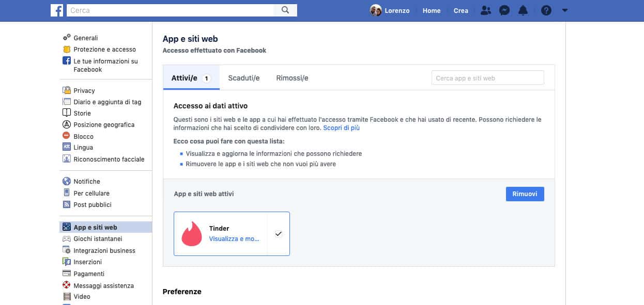Focus the Cerca app e siti web field
The width and height of the screenshot is (644, 305).
(x=488, y=78)
